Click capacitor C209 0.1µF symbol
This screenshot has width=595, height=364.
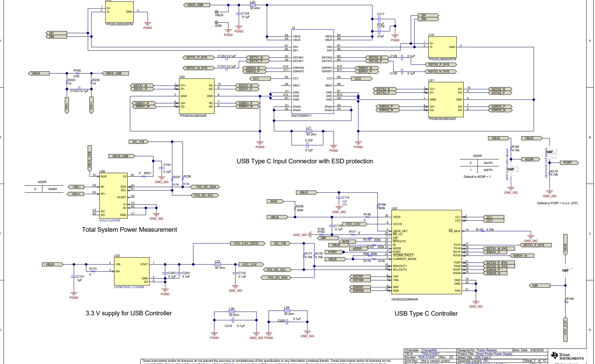tap(287, 321)
